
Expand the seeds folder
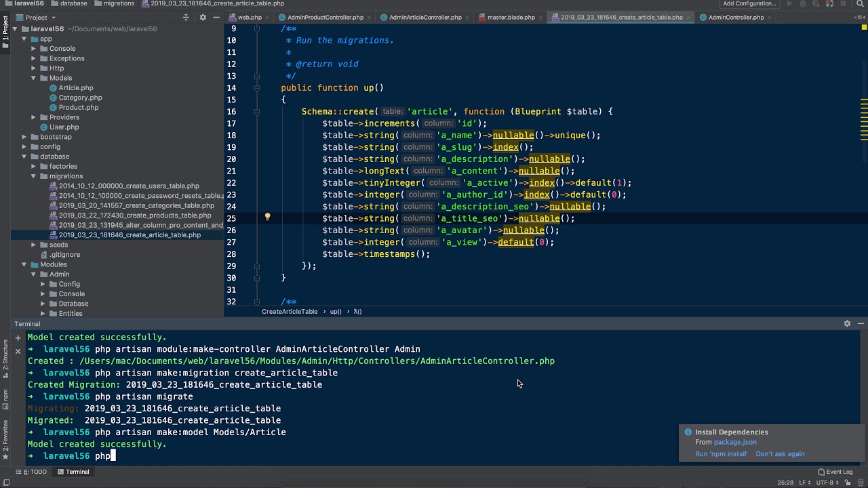tap(34, 245)
